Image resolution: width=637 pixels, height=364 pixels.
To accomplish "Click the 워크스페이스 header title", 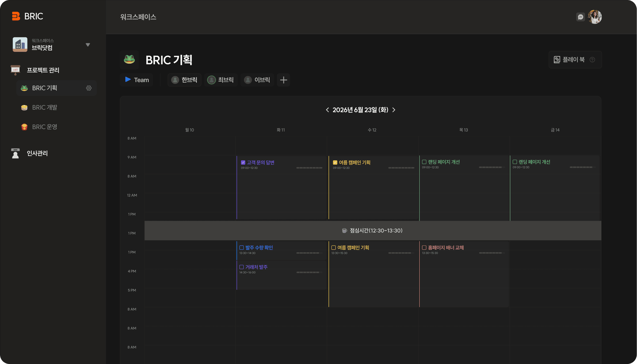I will [138, 17].
